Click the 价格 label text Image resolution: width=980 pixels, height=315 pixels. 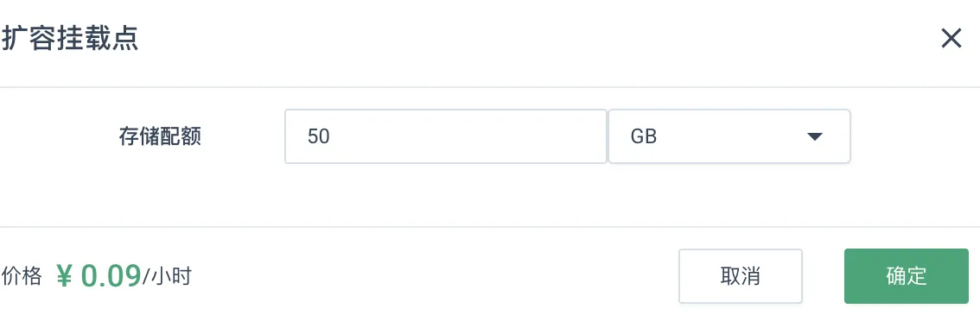tap(22, 276)
